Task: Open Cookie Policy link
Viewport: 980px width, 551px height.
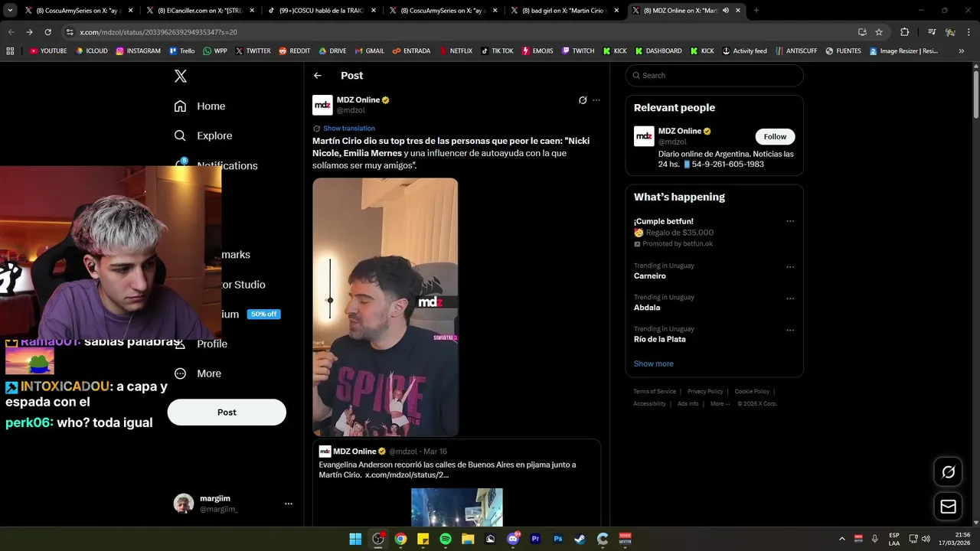Action: tap(752, 392)
